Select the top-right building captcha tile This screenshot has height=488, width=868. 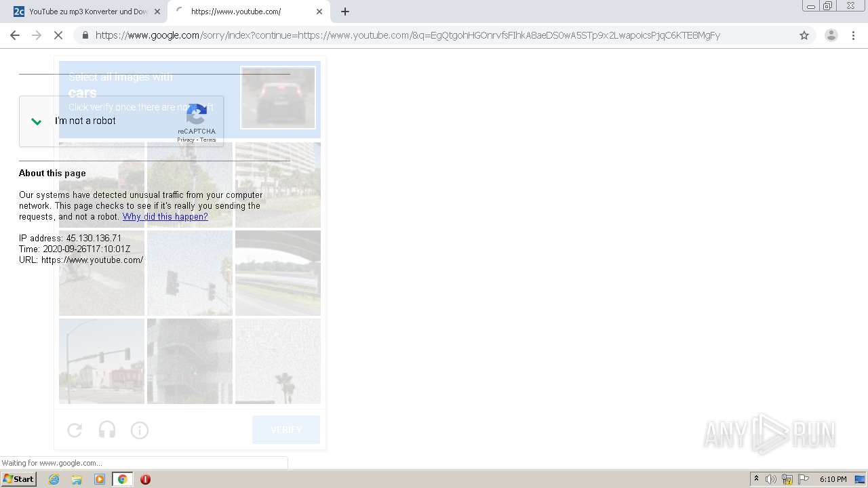(278, 185)
